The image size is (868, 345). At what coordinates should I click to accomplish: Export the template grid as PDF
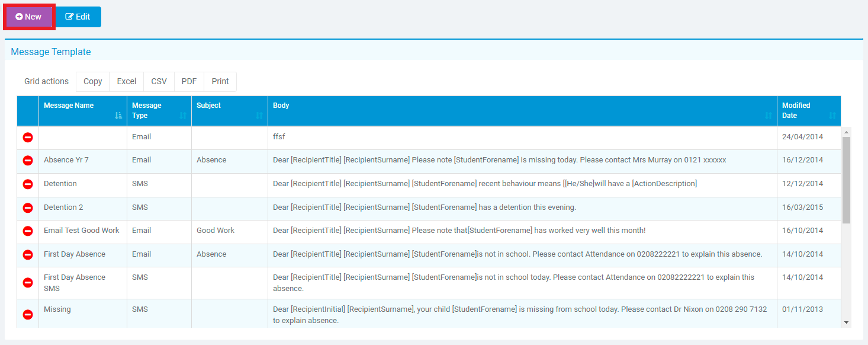[x=189, y=81]
